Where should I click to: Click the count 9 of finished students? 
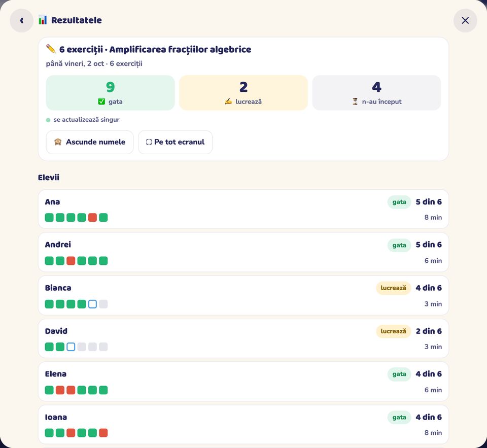pyautogui.click(x=110, y=87)
